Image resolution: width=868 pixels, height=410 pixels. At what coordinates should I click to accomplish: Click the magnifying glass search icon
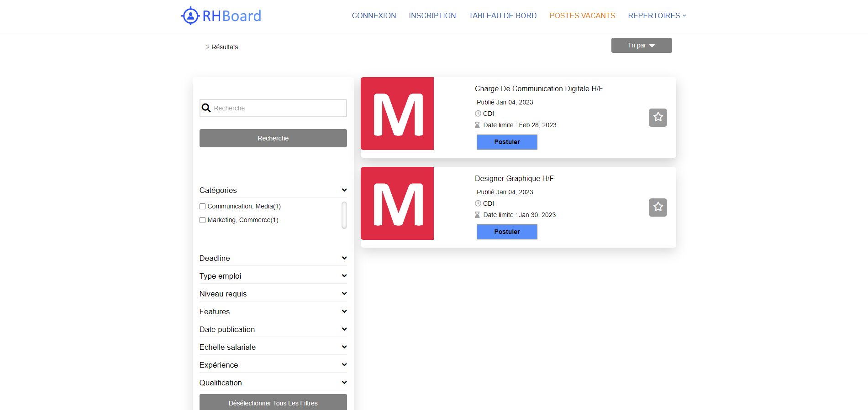(206, 108)
